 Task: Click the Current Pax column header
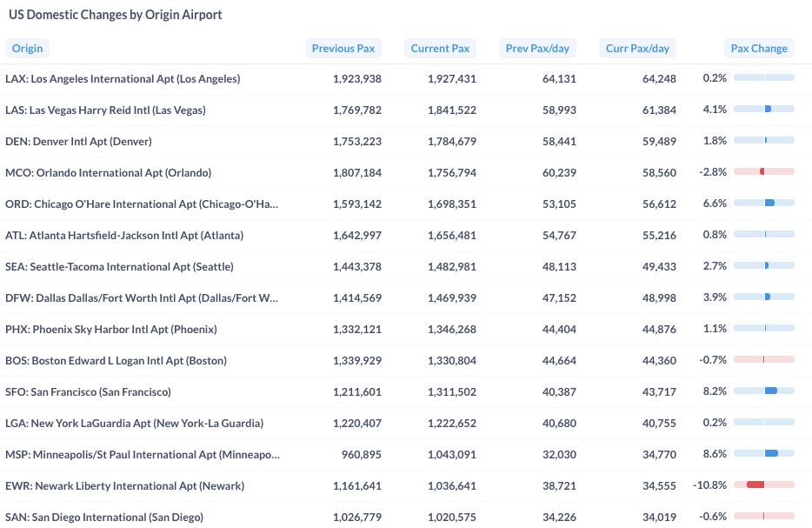coord(440,48)
